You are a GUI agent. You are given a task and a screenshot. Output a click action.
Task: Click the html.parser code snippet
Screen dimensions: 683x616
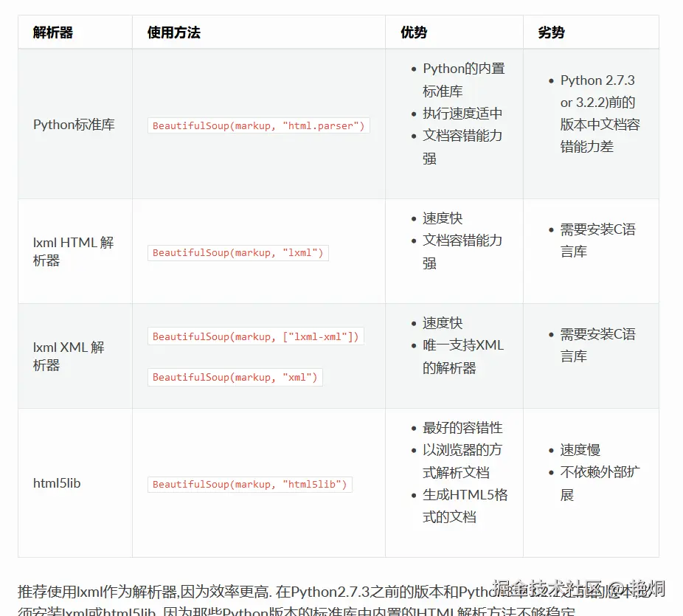[x=257, y=125]
